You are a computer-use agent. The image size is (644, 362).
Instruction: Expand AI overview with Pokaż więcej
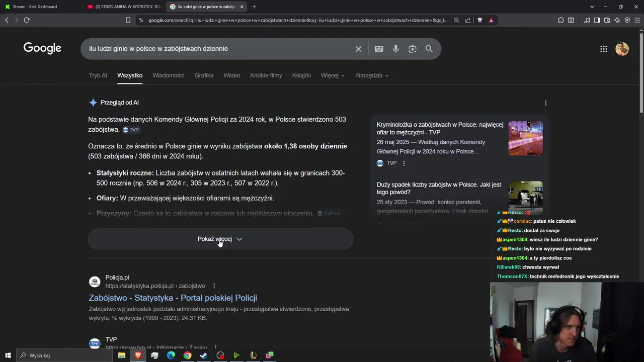[220, 239]
